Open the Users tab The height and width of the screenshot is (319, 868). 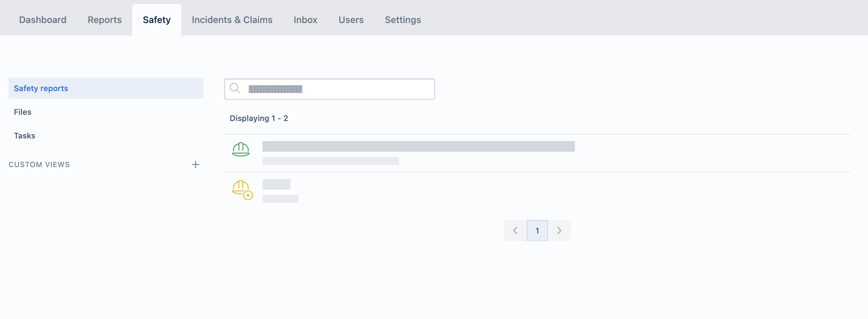pos(351,20)
